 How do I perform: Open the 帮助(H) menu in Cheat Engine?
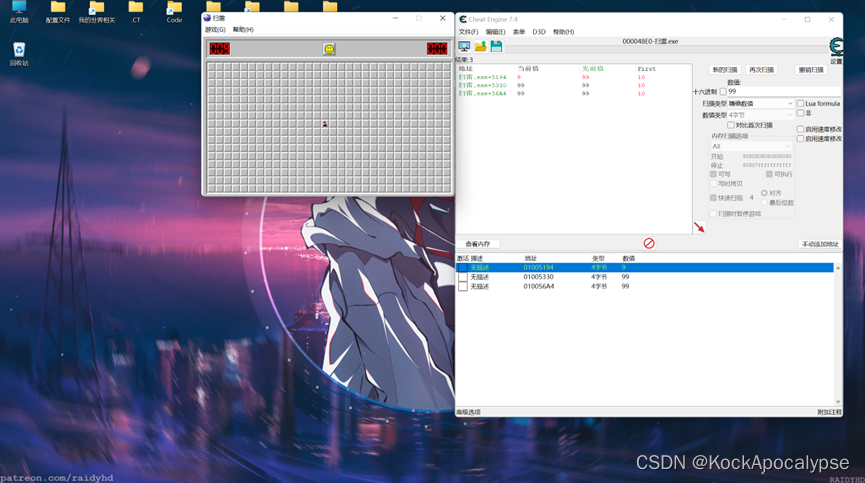(563, 32)
